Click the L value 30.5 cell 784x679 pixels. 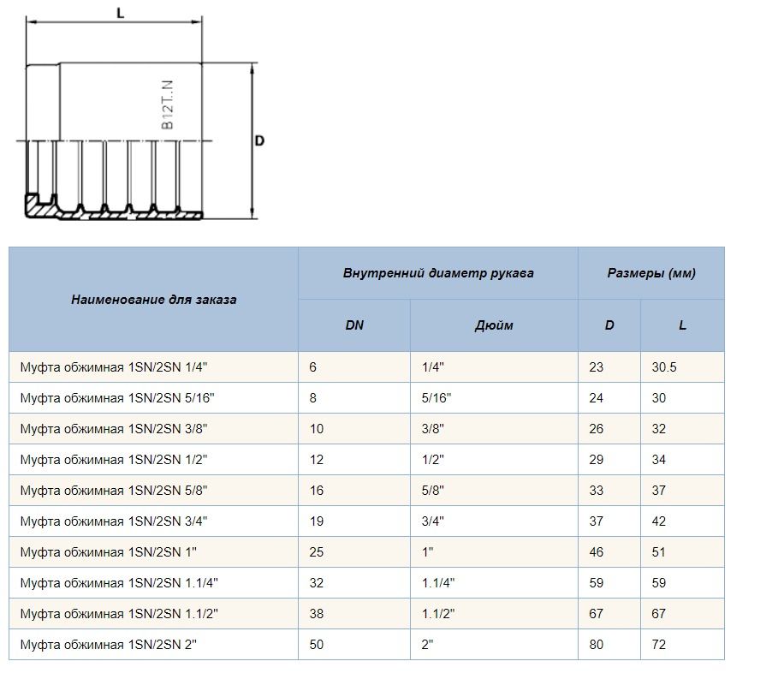pyautogui.click(x=682, y=367)
